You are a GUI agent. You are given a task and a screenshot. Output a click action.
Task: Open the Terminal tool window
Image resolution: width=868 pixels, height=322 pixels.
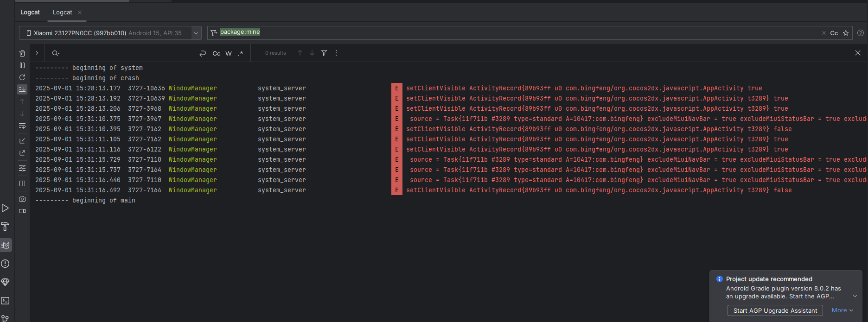[x=6, y=301]
